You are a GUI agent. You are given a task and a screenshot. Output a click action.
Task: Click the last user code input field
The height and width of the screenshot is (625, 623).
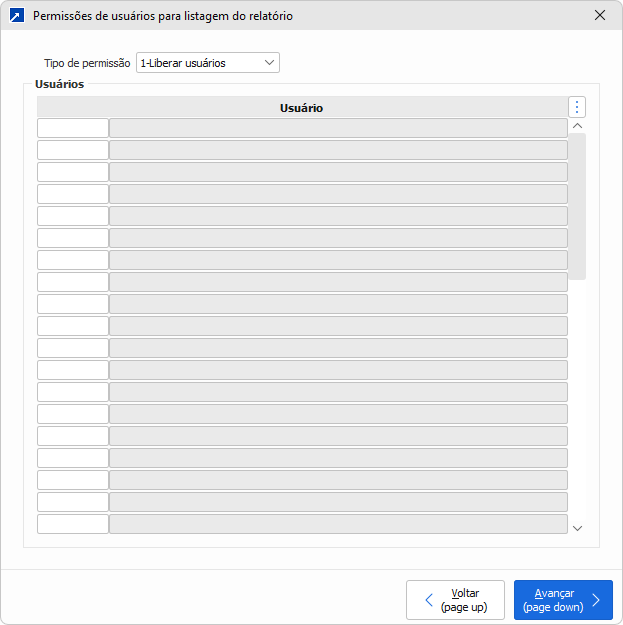coord(73,524)
